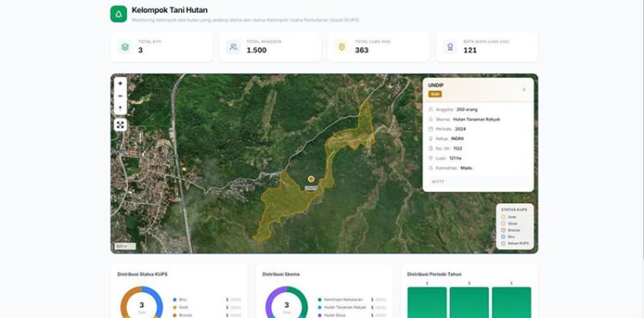The width and height of the screenshot is (644, 318).
Task: Click the Rata-rata Luas award icon
Action: click(450, 46)
